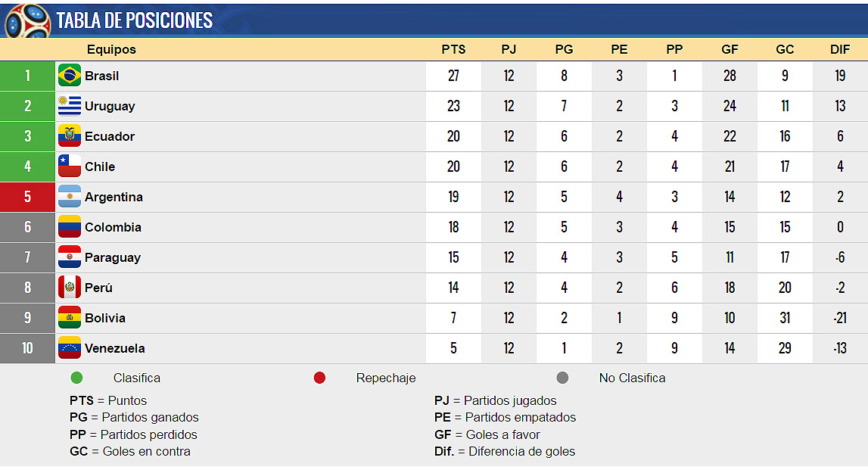Click the Paraguay flag icon
This screenshot has width=868, height=470.
[70, 257]
